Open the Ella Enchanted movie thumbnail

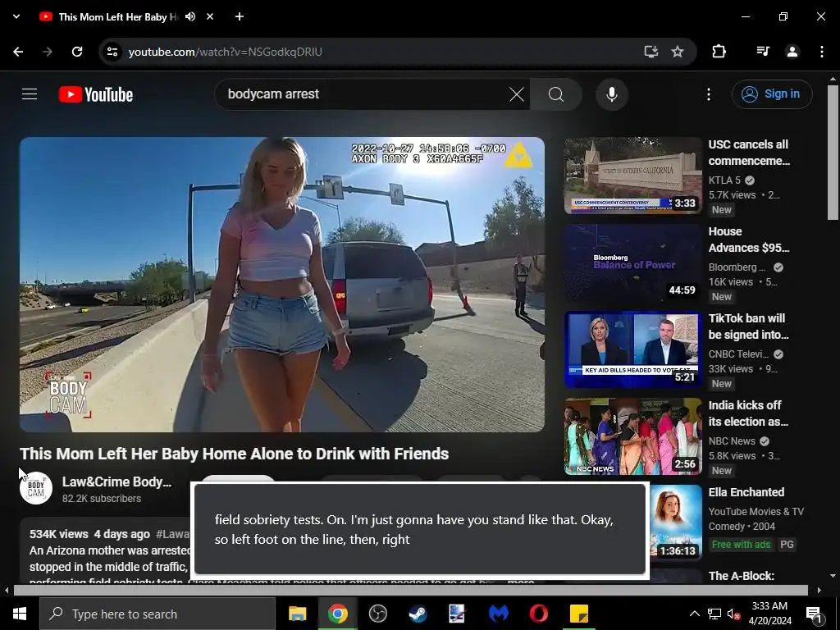pyautogui.click(x=676, y=523)
